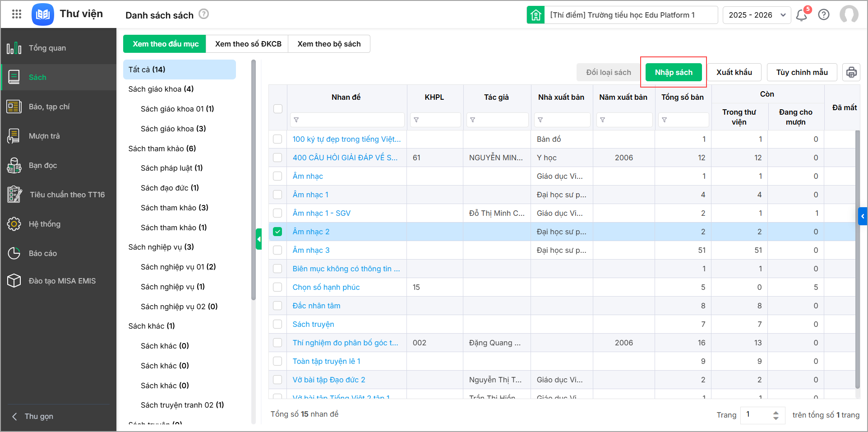Image resolution: width=868 pixels, height=432 pixels.
Task: Tick the checkbox for Âm nhạc 3
Action: 277,250
